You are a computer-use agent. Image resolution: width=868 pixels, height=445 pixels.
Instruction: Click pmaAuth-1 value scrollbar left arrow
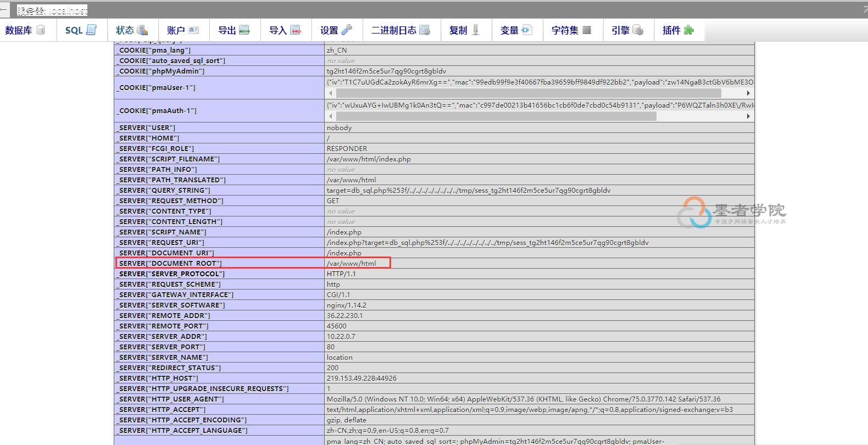coord(331,116)
